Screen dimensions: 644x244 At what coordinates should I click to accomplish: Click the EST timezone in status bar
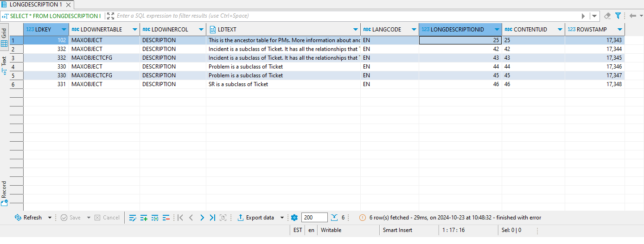pyautogui.click(x=298, y=230)
